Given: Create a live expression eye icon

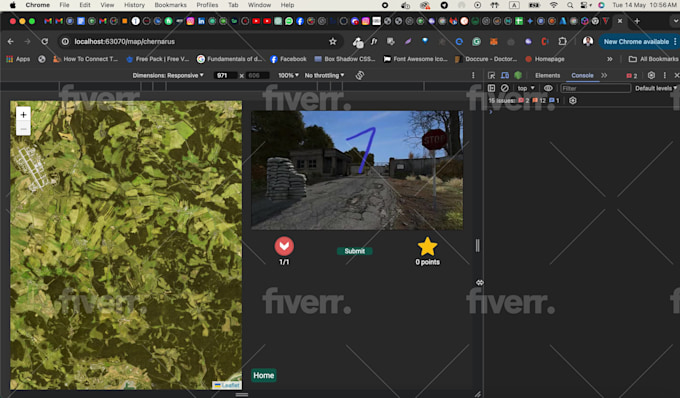Looking at the screenshot, I should (x=548, y=88).
